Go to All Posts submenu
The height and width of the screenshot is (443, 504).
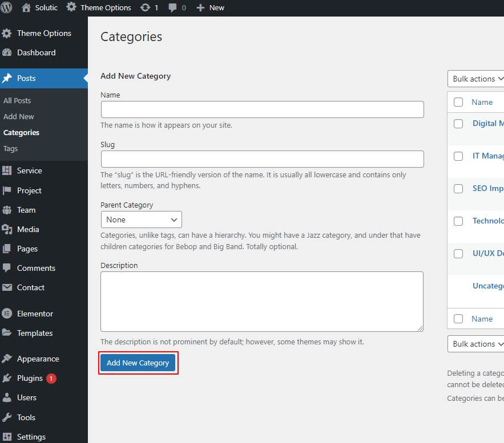point(17,100)
